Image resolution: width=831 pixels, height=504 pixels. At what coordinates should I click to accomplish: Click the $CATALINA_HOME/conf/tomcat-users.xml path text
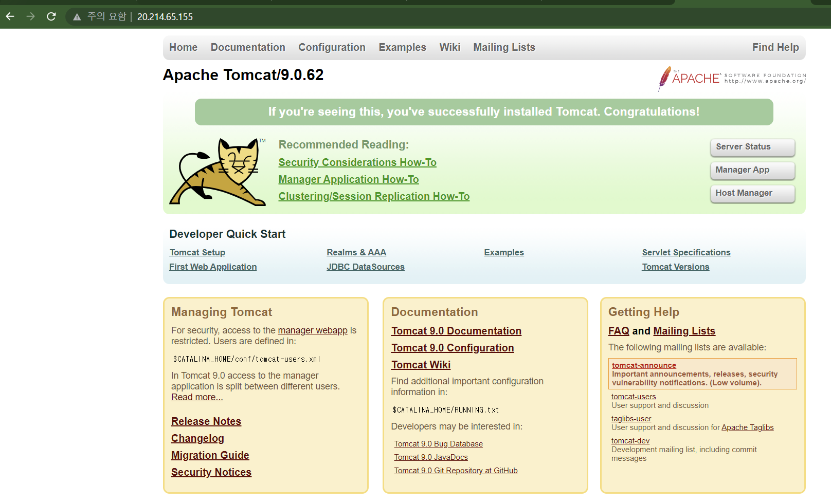(247, 359)
